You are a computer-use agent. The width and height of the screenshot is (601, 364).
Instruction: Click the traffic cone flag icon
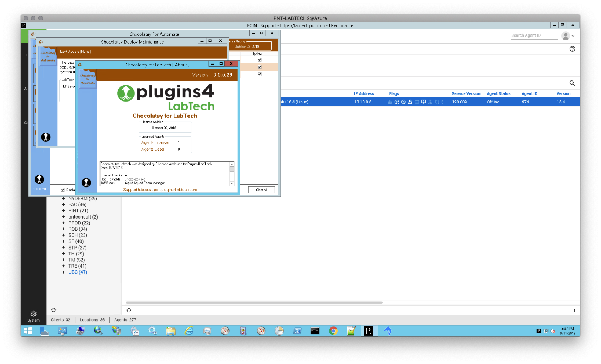[410, 102]
